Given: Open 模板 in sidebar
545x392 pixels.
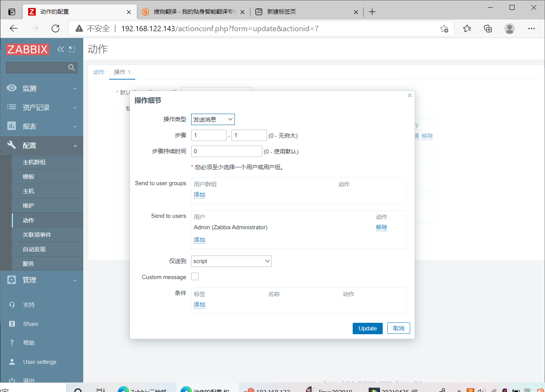Looking at the screenshot, I should 29,176.
